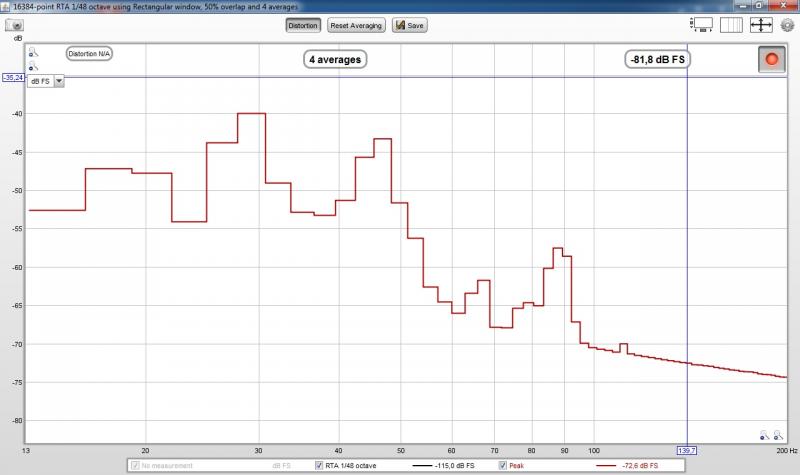The image size is (800, 475).
Task: Toggle RTA 1/48 octave checkbox
Action: tap(319, 465)
